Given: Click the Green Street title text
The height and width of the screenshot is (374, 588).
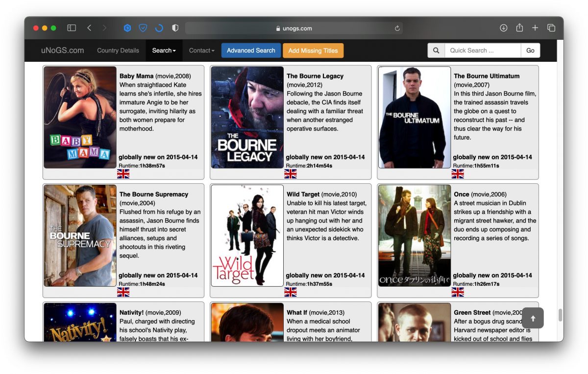Looking at the screenshot, I should (472, 312).
